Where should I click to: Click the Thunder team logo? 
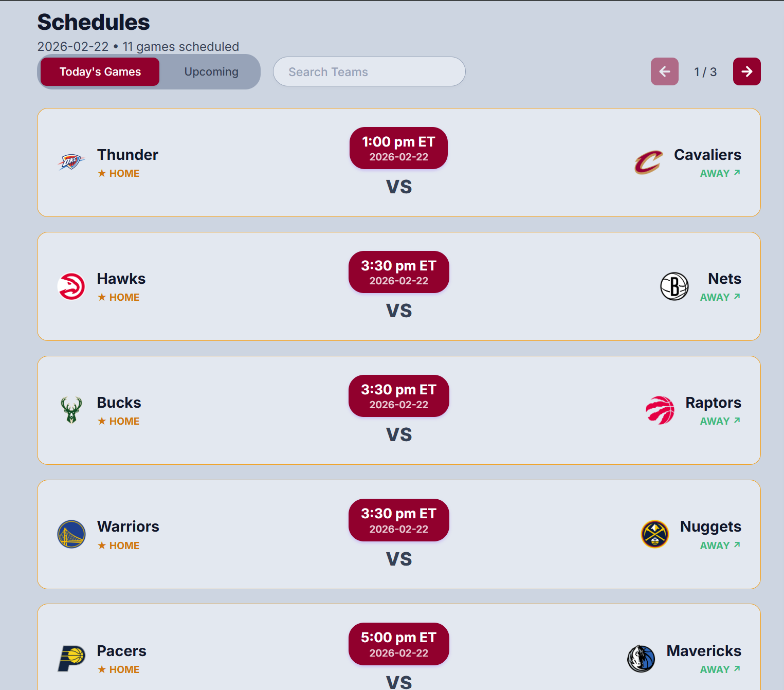click(x=71, y=162)
